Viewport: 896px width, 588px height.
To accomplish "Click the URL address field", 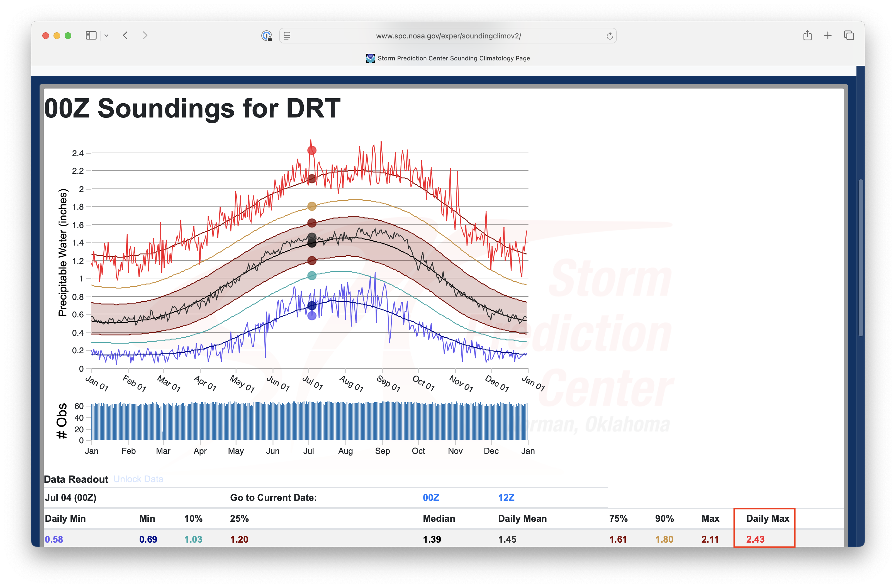I will pos(448,36).
